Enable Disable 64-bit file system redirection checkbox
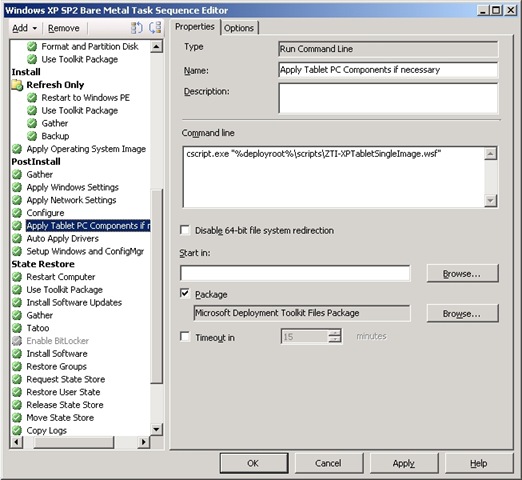This screenshot has width=522, height=480. (x=185, y=230)
